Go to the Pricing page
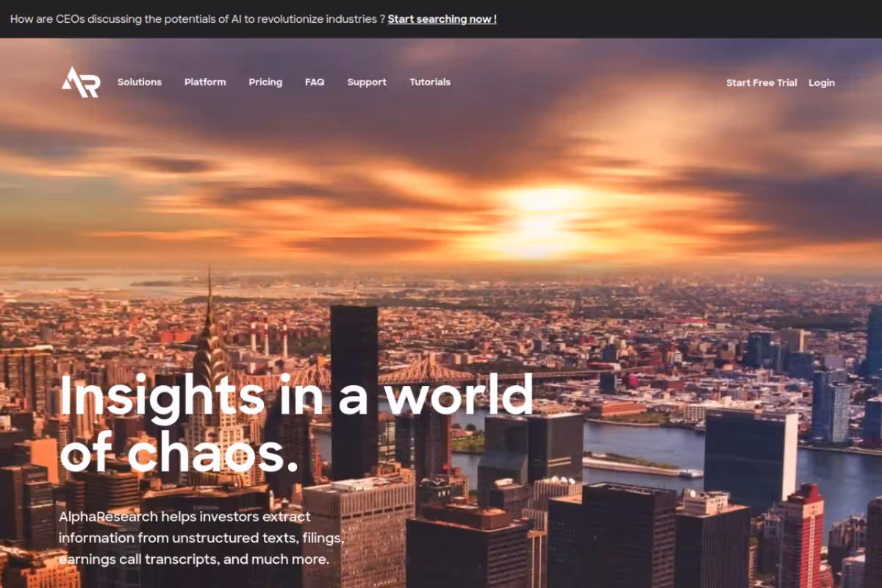The height and width of the screenshot is (588, 882). click(265, 82)
